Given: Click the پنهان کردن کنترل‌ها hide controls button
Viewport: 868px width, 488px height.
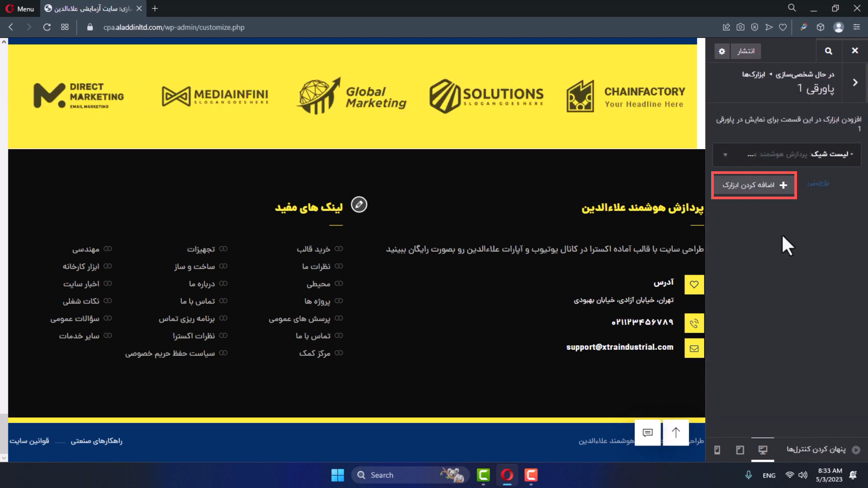Looking at the screenshot, I should tap(823, 450).
